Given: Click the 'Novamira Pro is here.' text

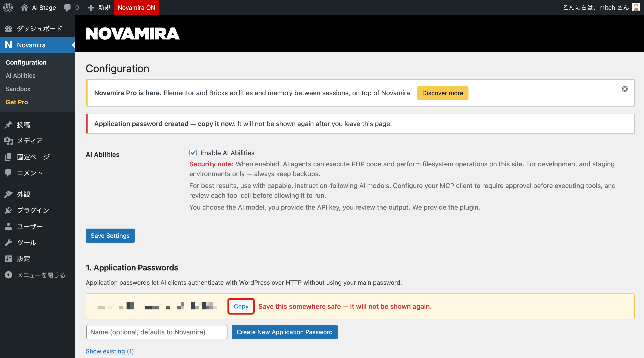Looking at the screenshot, I should (x=128, y=93).
